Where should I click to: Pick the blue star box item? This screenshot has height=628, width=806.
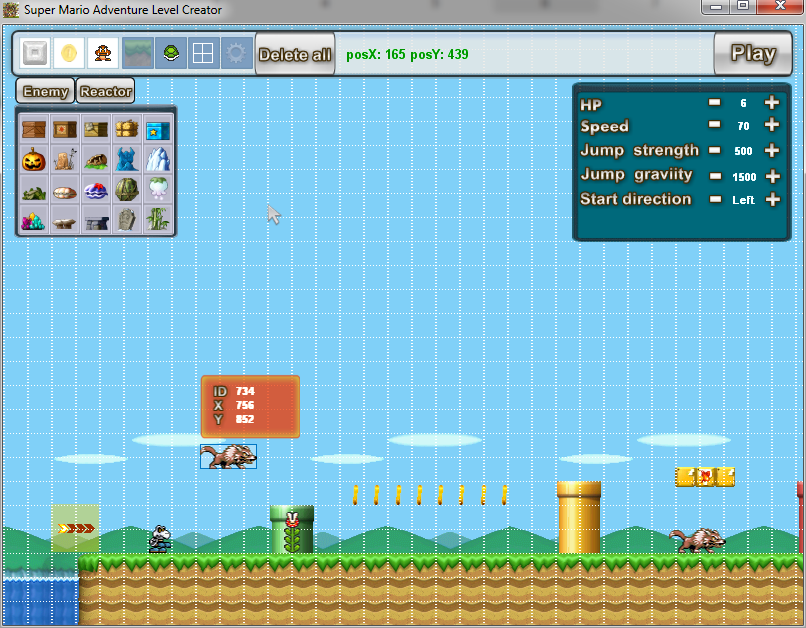(x=157, y=129)
